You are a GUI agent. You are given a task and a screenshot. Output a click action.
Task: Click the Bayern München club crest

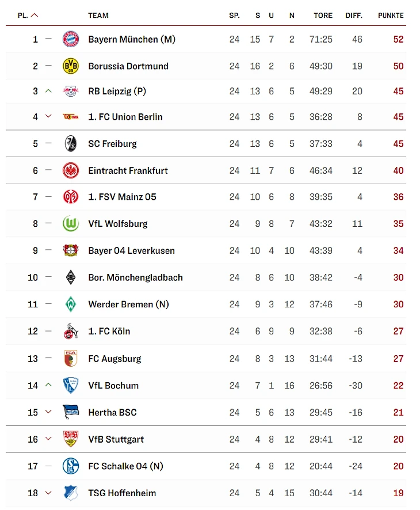pos(71,39)
